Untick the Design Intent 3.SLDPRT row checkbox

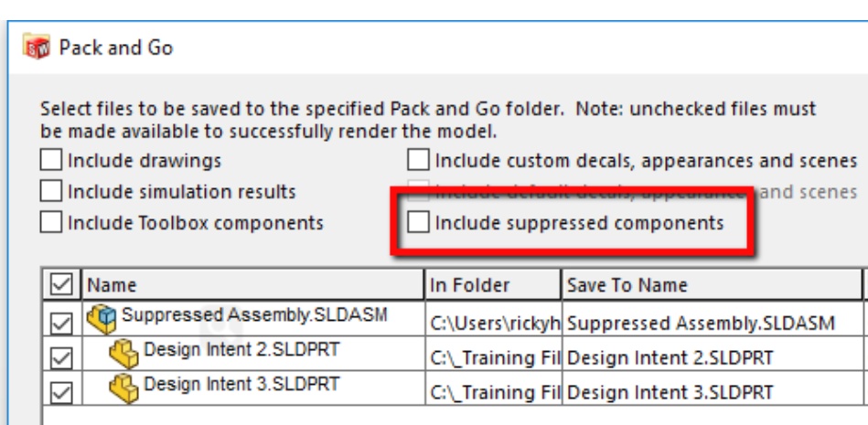[61, 393]
